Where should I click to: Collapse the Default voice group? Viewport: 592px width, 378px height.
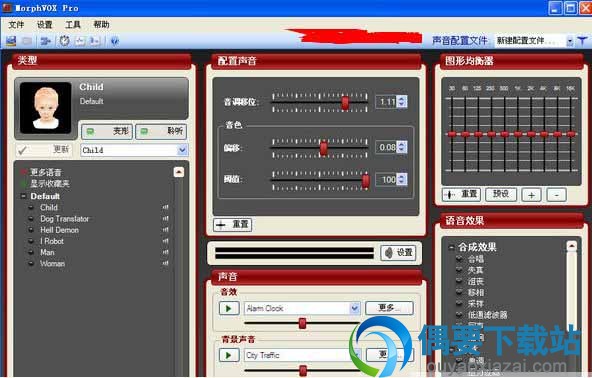(x=23, y=196)
